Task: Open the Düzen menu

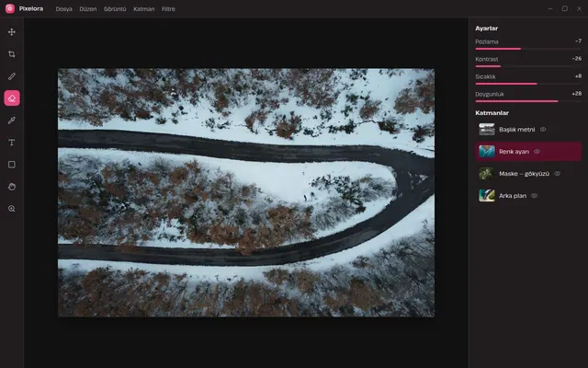Action: [x=88, y=9]
